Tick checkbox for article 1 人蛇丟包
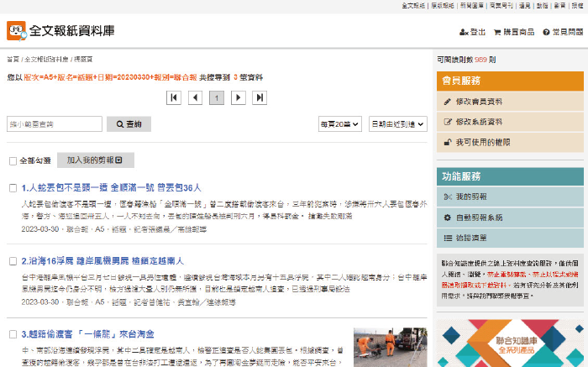588x367 pixels. (x=13, y=187)
